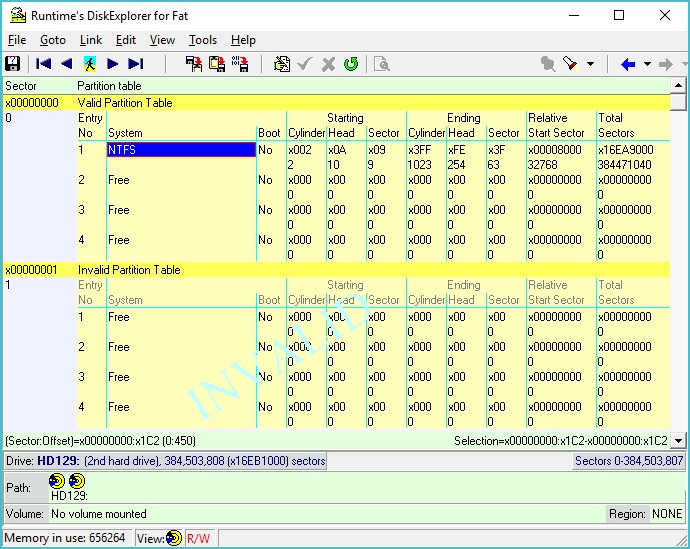
Task: Open the dropdown next to back arrow
Action: point(647,64)
